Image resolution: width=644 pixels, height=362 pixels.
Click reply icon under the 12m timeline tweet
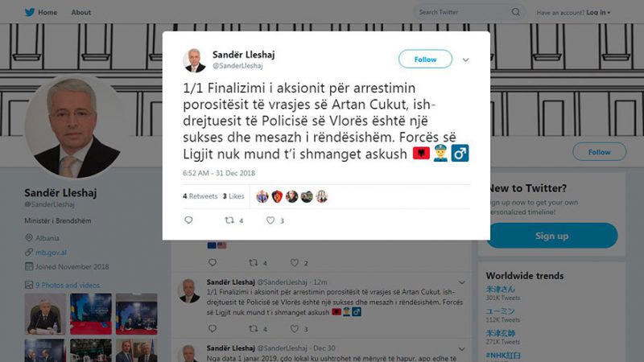click(213, 328)
